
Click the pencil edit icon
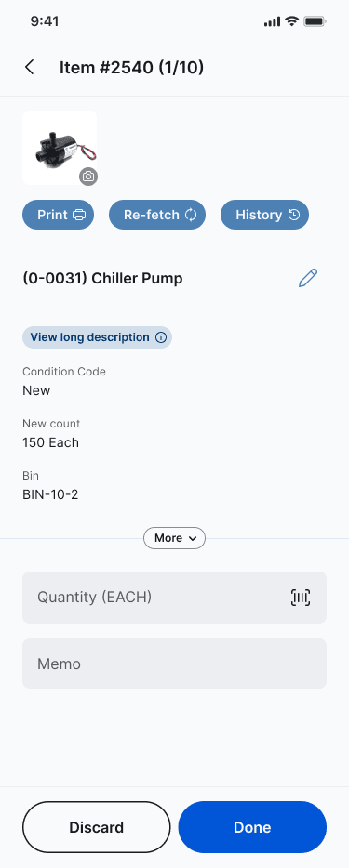308,278
